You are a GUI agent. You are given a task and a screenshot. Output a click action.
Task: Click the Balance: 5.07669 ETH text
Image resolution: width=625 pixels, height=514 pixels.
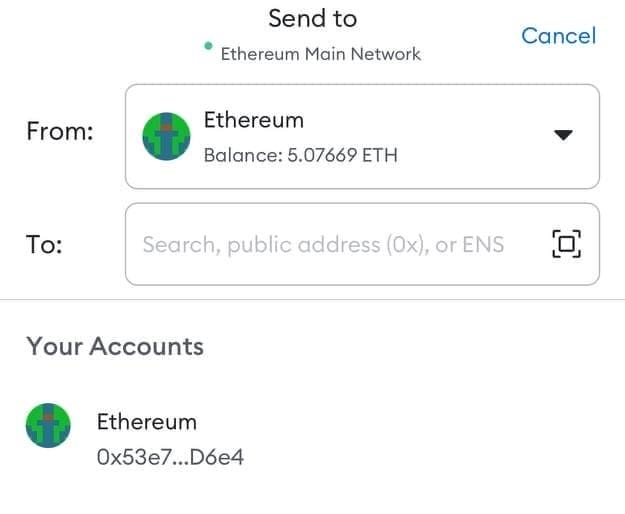[300, 155]
